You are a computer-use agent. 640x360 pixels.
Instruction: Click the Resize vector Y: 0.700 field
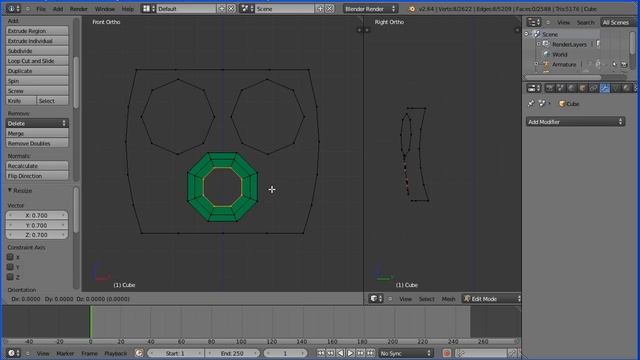click(37, 225)
